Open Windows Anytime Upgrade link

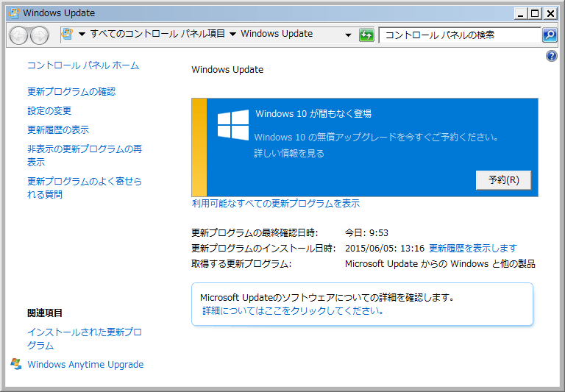point(85,364)
